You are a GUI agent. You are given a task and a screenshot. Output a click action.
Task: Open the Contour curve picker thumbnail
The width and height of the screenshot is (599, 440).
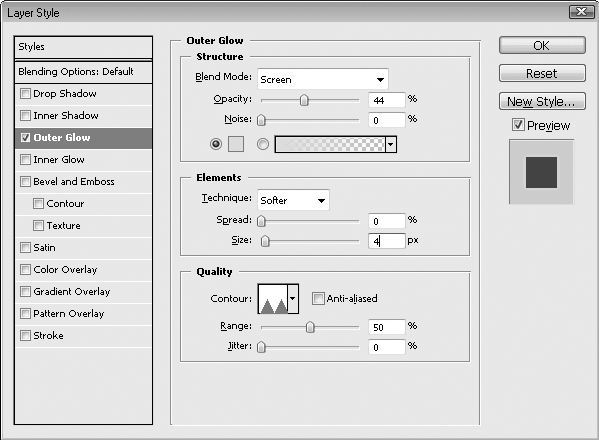(x=273, y=299)
